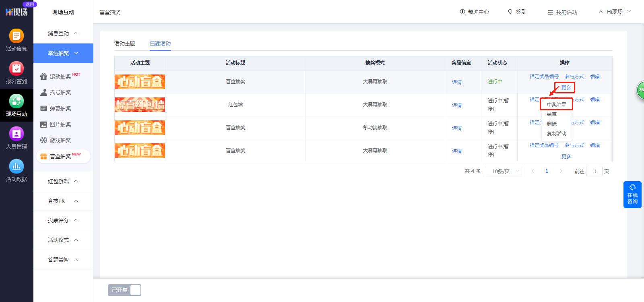
Task: Click 详情 link for the 红包墙 activity
Action: (456, 105)
